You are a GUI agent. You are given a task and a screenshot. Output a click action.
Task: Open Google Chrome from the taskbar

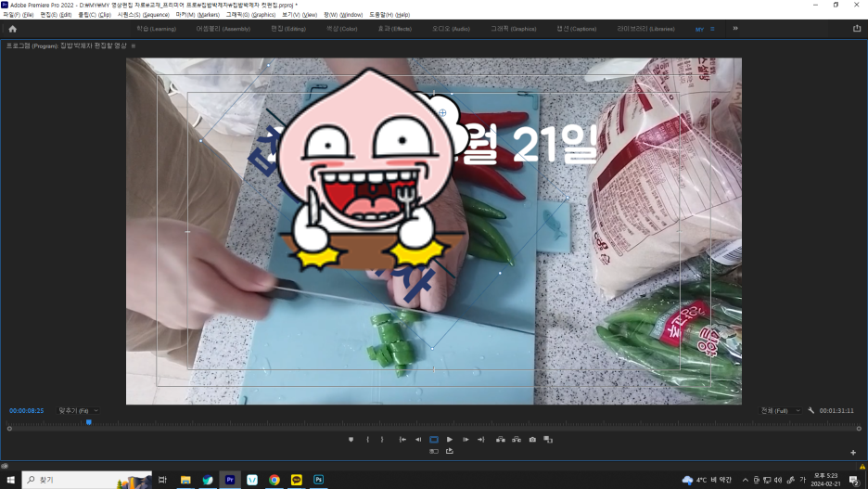pos(274,480)
